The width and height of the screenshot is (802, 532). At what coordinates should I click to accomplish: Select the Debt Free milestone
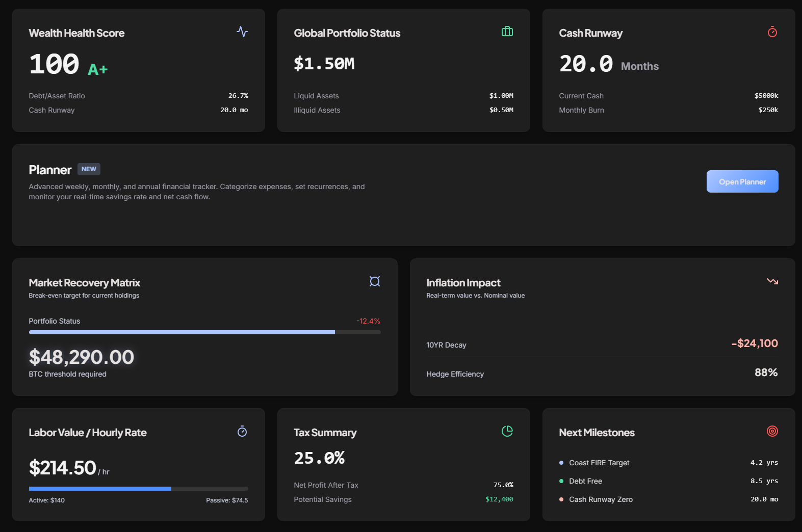click(585, 481)
